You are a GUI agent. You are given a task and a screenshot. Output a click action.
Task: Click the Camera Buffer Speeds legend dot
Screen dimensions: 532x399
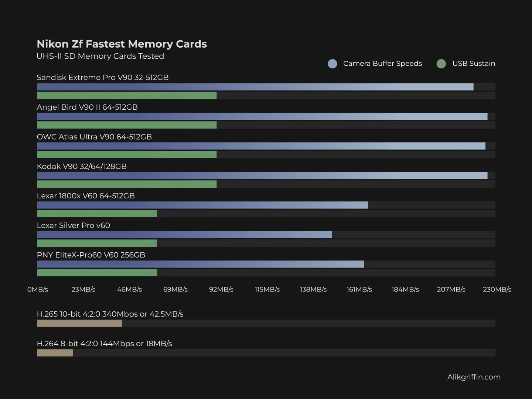click(x=332, y=64)
